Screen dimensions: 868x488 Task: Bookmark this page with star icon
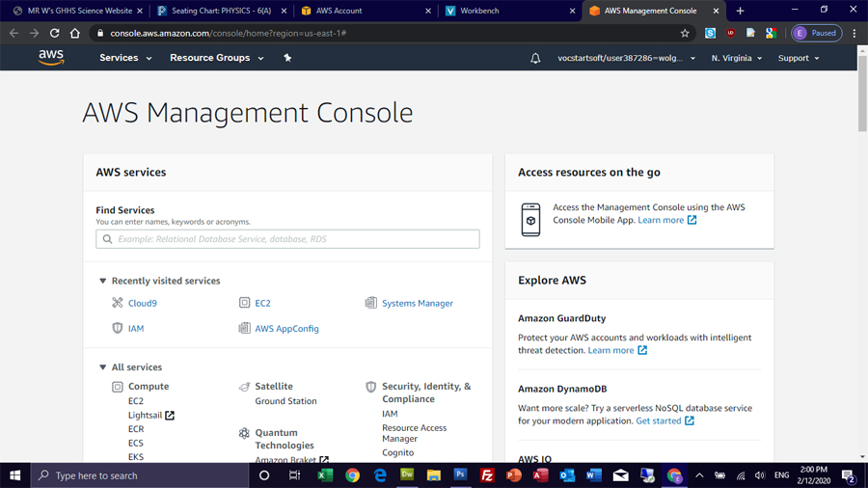(685, 33)
